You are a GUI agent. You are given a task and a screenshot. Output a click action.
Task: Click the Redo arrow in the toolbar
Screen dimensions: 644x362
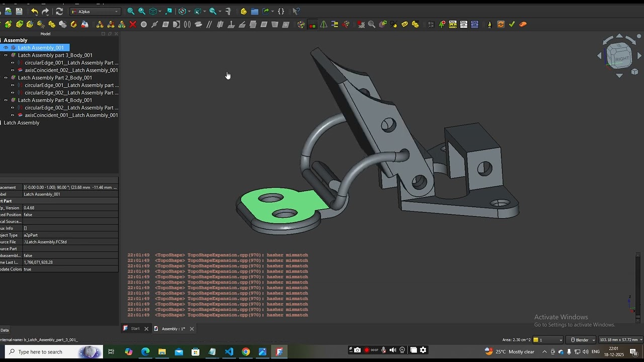[x=45, y=11]
